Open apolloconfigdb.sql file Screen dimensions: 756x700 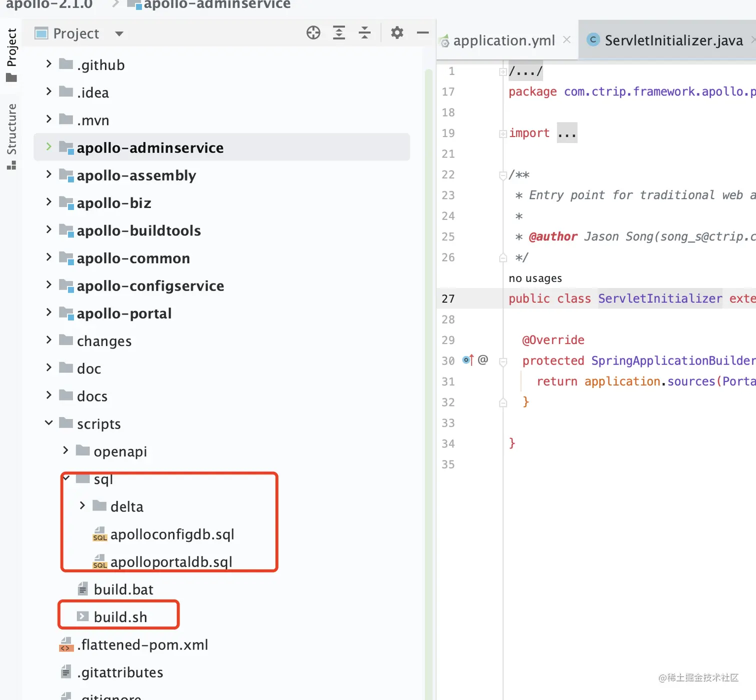click(x=172, y=534)
